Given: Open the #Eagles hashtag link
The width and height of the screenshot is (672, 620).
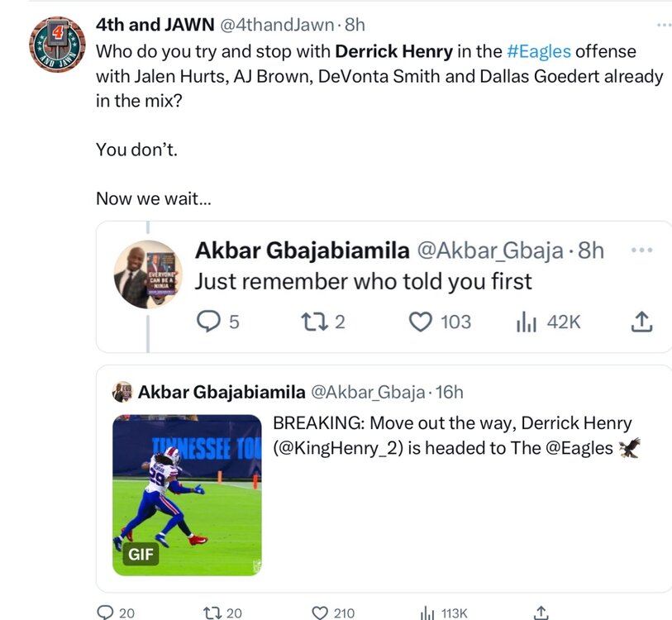Looking at the screenshot, I should coord(539,51).
